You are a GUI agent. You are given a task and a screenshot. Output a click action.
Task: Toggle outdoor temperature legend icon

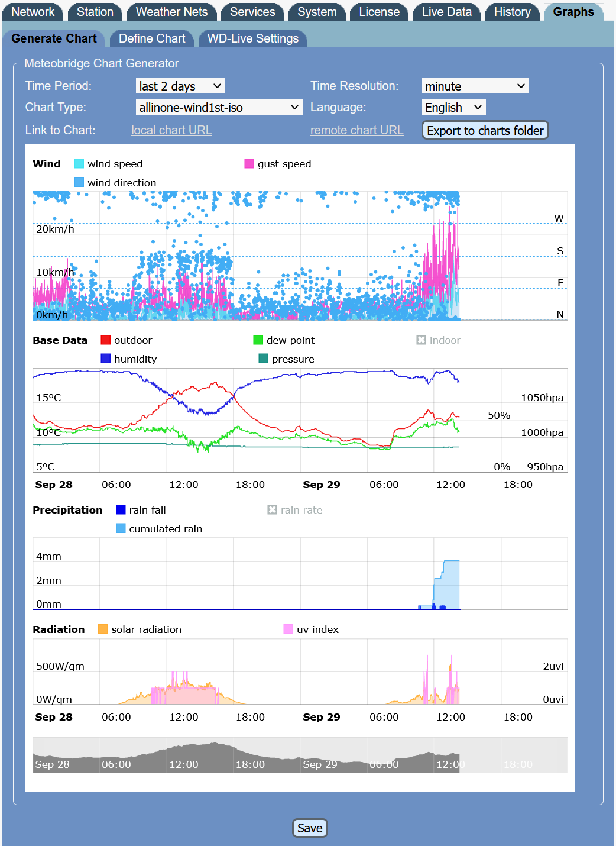coord(106,340)
